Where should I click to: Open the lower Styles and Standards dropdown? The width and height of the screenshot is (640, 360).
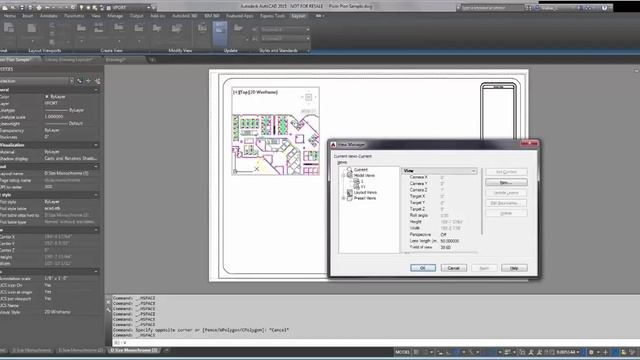284,38
